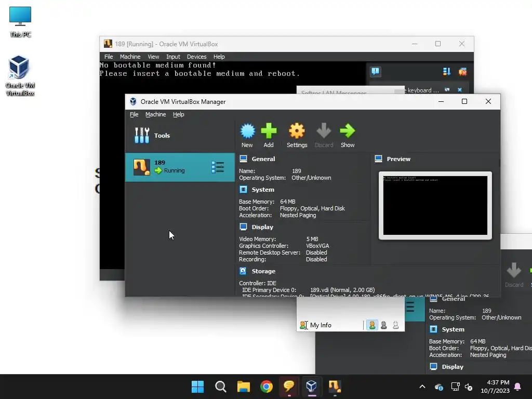
Task: Open File menu in 189 Running window
Action: coord(109,57)
